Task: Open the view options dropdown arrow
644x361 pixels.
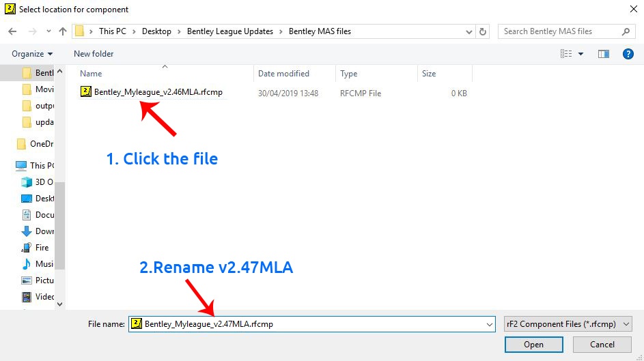Action: pyautogui.click(x=580, y=54)
